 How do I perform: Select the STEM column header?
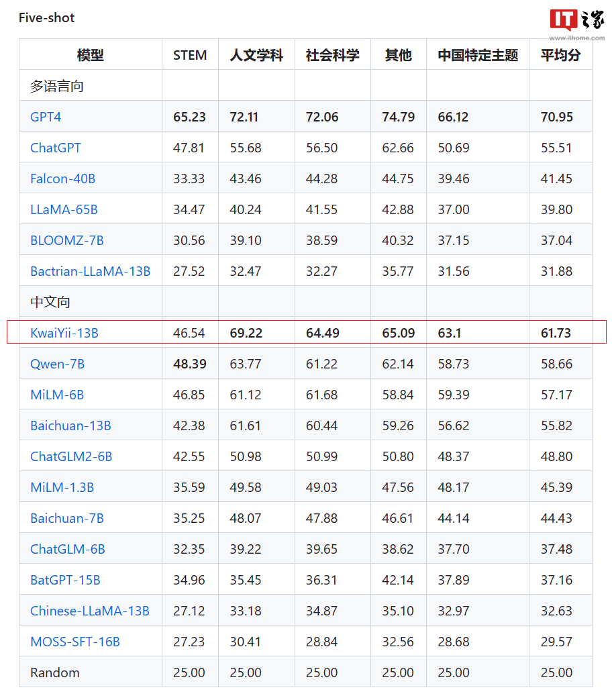[x=189, y=55]
